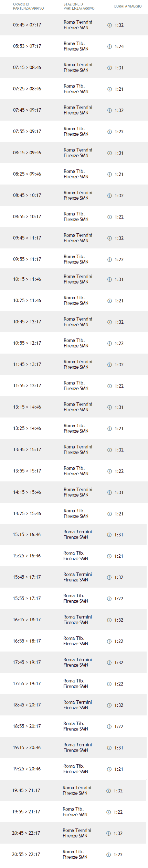The height and width of the screenshot is (868, 148).
Task: Open info icon for the 17:55 > 19:17 train
Action: (x=109, y=684)
